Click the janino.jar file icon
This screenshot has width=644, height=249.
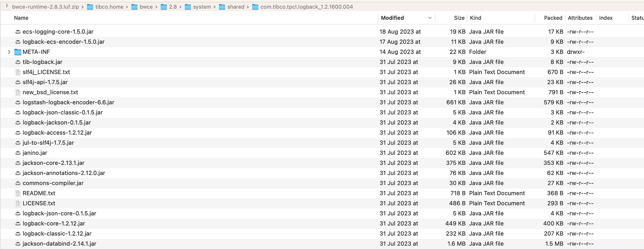coord(18,153)
